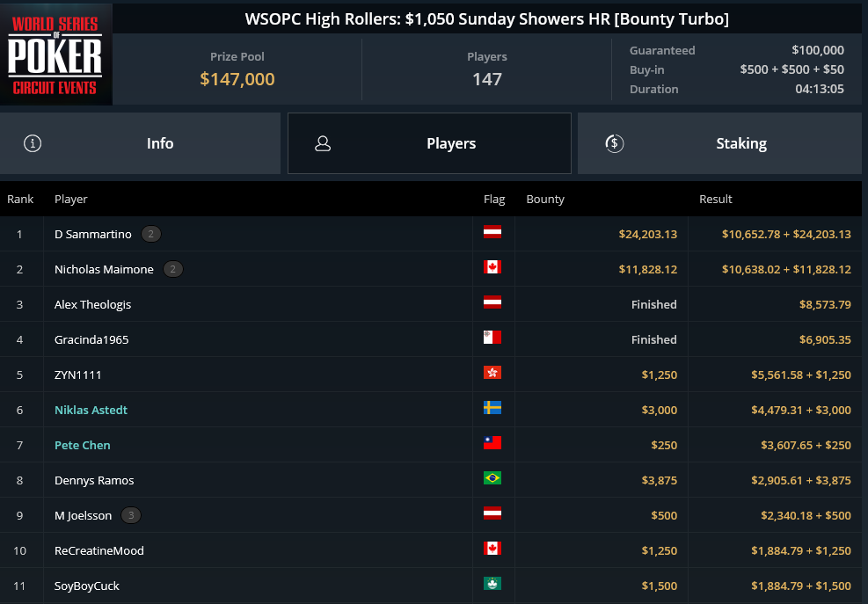This screenshot has height=604, width=868.
Task: Click Niklas Astedt's Sweden flag
Action: 492,408
